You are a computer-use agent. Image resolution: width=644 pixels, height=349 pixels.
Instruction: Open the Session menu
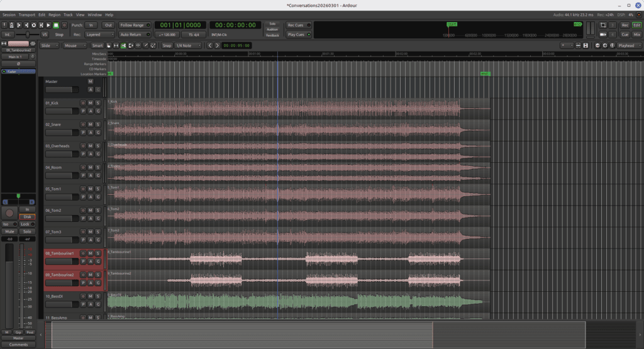(x=9, y=14)
